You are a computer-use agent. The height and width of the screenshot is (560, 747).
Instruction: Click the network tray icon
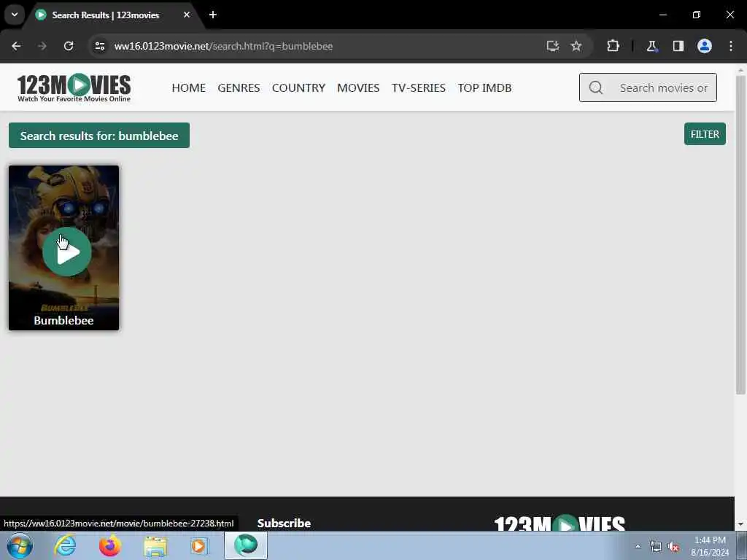coord(656,547)
